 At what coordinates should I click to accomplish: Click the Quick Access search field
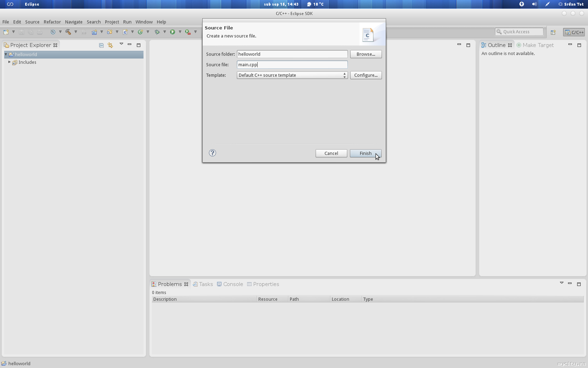click(x=519, y=32)
